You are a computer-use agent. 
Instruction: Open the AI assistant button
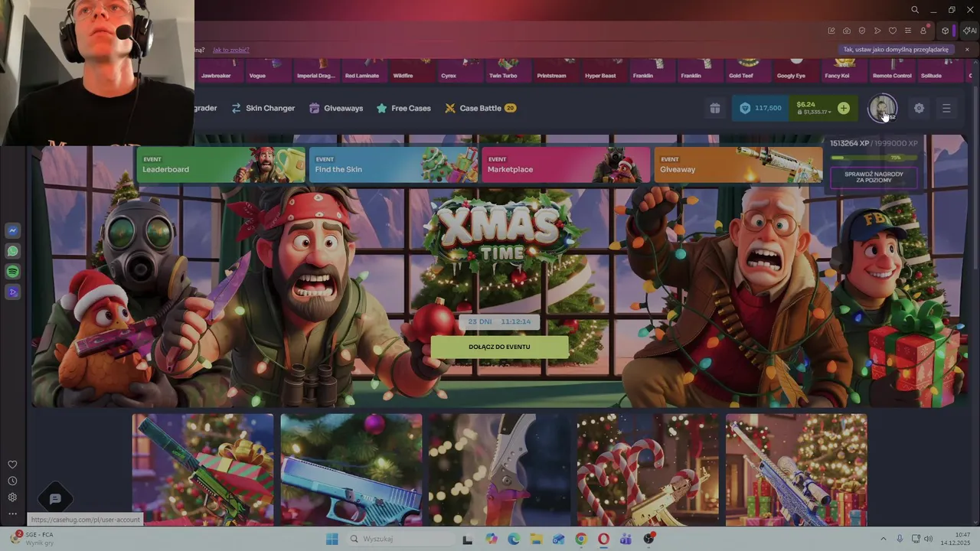click(969, 31)
